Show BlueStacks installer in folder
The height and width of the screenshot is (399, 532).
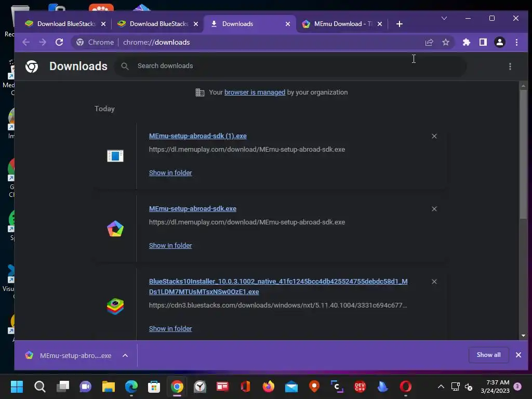coord(170,328)
